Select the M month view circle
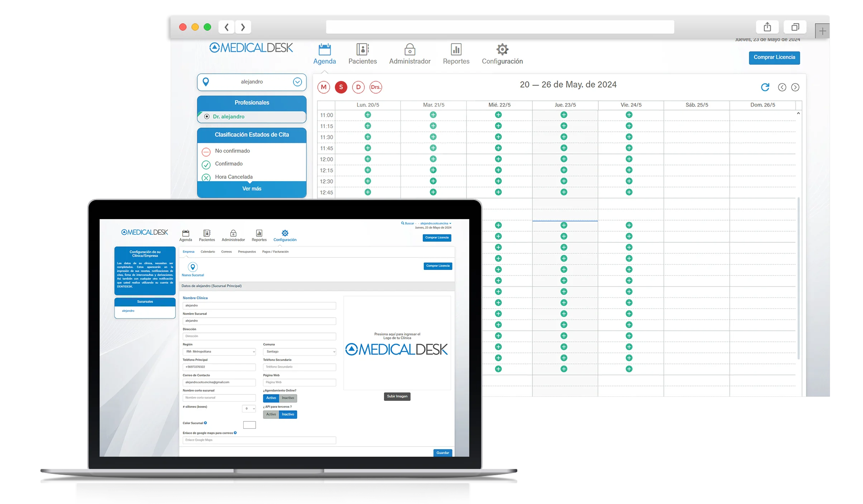The height and width of the screenshot is (504, 863). click(x=323, y=87)
